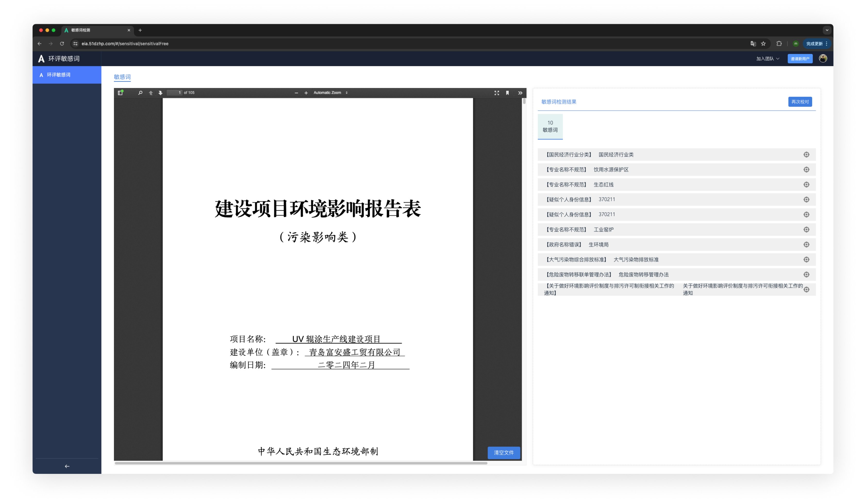Select the 敏感词 tab above the viewer
Viewport: 866px width, 504px height.
pyautogui.click(x=122, y=77)
